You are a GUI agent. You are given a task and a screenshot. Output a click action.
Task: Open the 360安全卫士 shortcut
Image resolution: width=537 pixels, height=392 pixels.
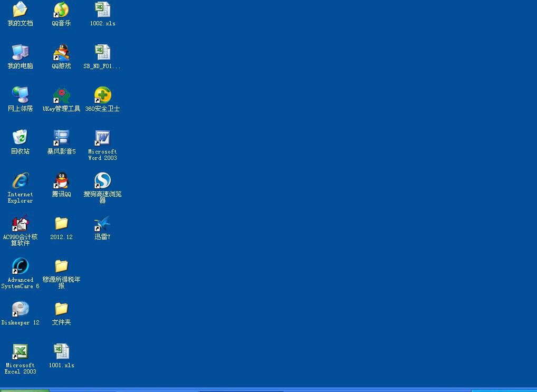102,95
